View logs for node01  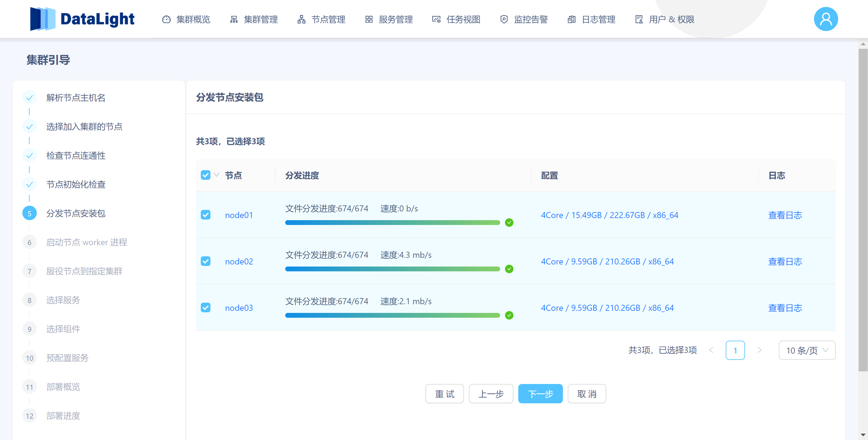[785, 215]
